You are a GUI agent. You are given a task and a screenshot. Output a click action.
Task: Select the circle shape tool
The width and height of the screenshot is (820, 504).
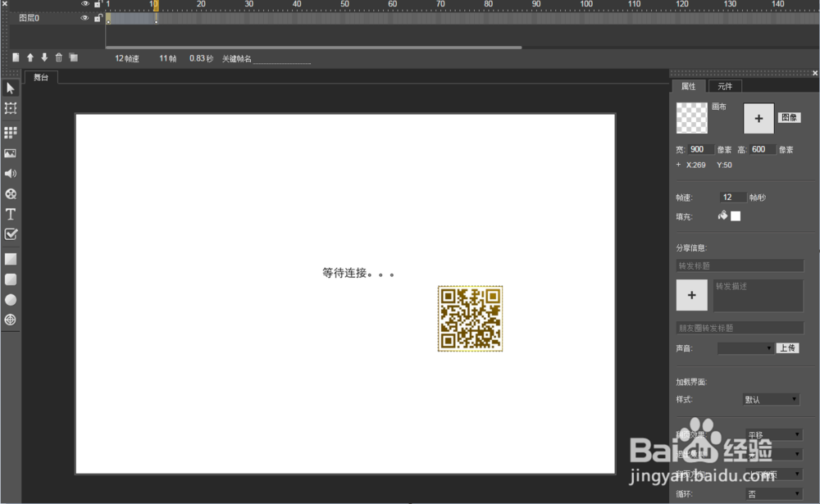[10, 299]
